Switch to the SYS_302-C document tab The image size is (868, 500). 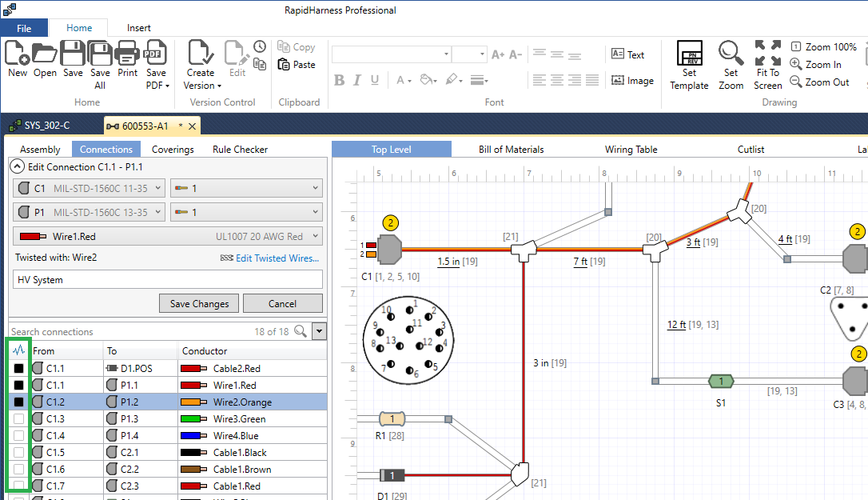pos(40,126)
